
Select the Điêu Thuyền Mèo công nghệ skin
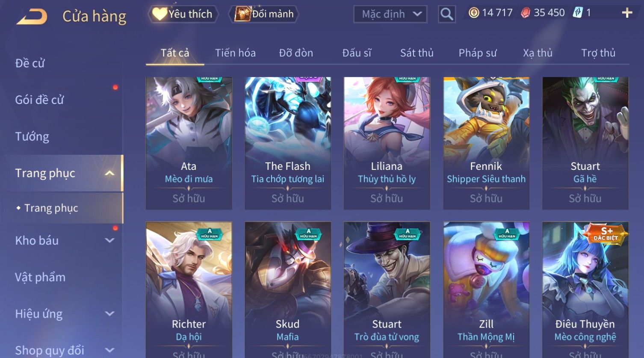coord(585,290)
